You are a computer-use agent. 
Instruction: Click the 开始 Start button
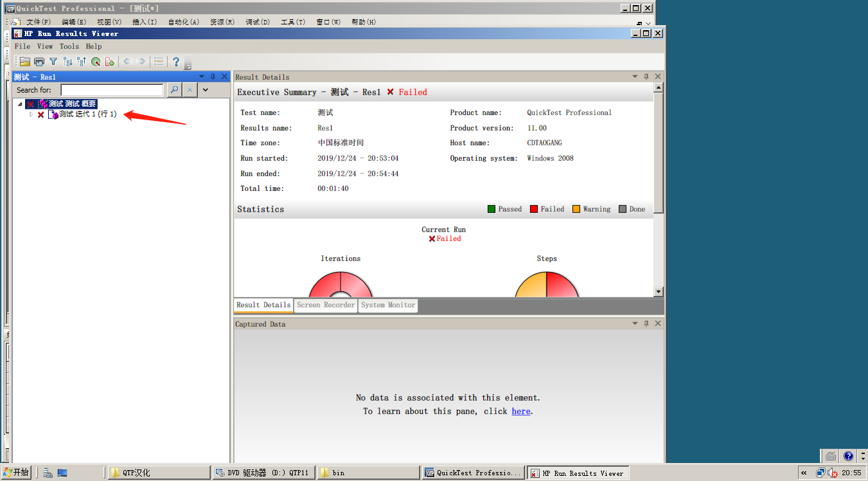[x=16, y=473]
